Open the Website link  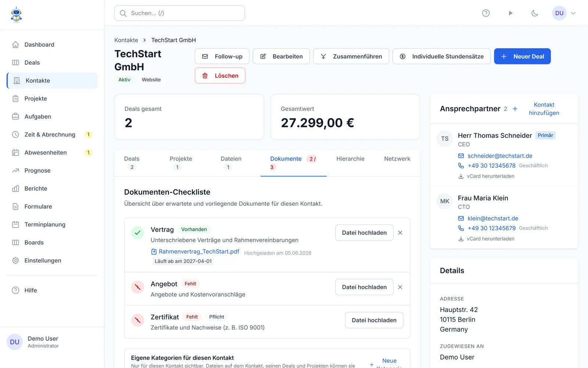click(x=151, y=80)
